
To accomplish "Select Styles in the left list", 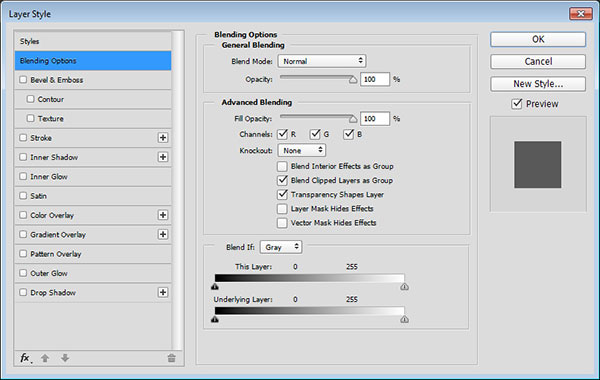I will click(93, 41).
